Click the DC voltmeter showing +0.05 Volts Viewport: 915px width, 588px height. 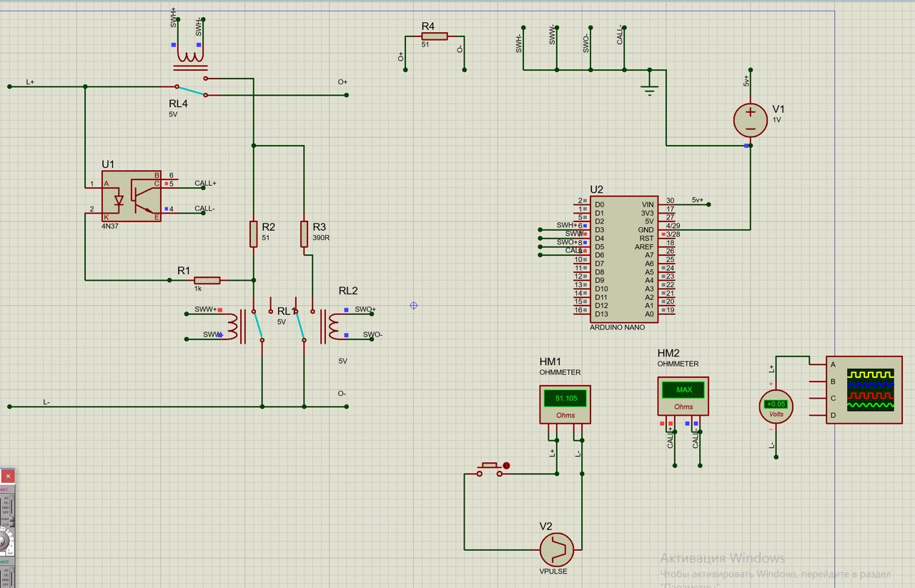(776, 405)
